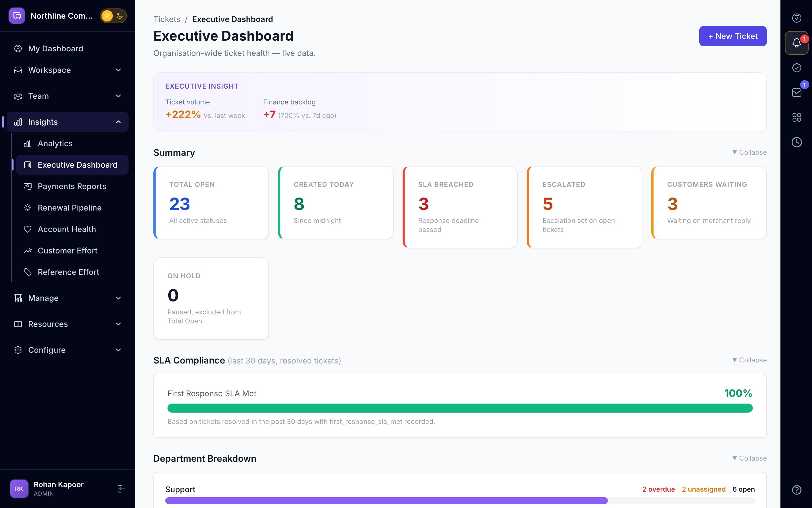Open My Dashboard

coord(67,48)
